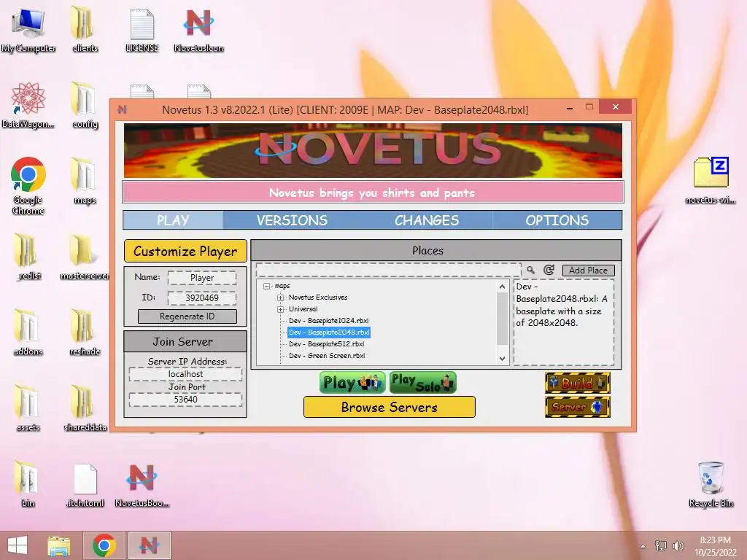Switch to the VERSIONS tab
The image size is (747, 560).
pos(292,220)
